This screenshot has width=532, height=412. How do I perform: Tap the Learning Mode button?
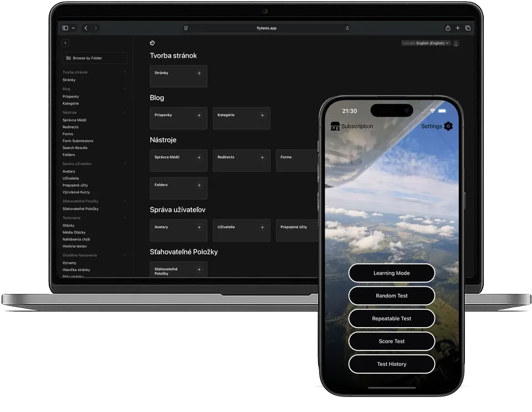click(391, 273)
